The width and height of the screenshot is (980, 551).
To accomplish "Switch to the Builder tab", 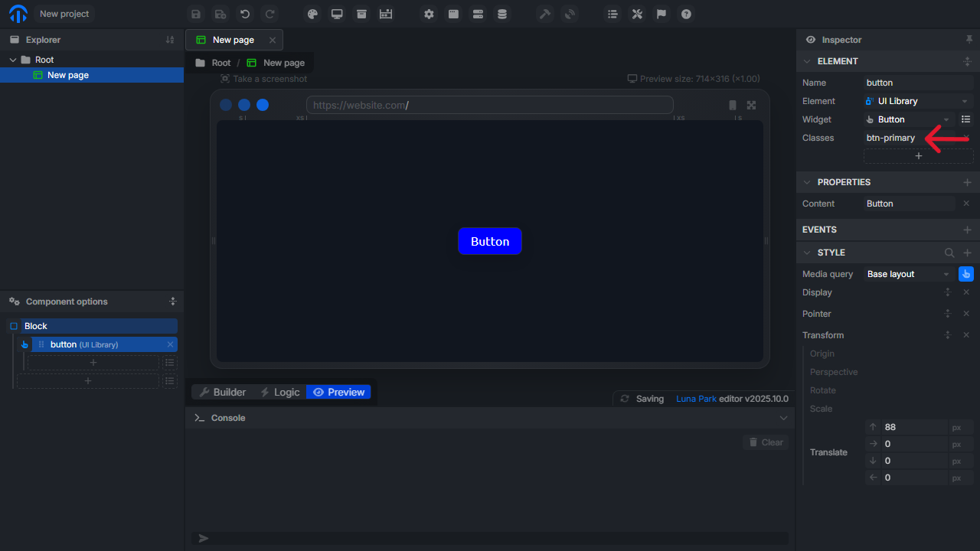I will (x=221, y=392).
